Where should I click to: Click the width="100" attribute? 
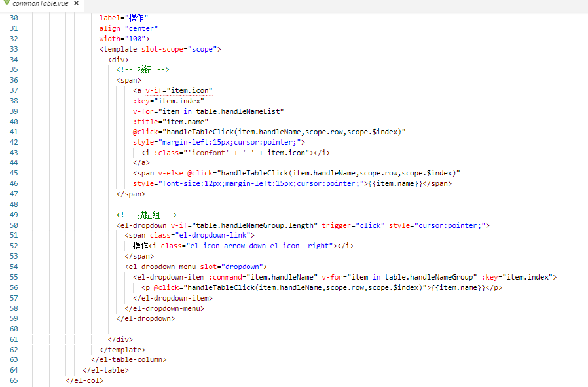click(124, 39)
